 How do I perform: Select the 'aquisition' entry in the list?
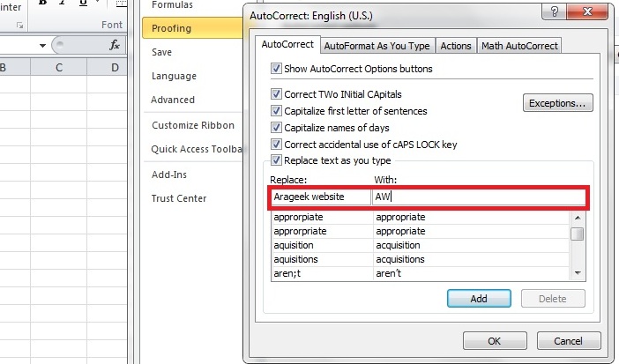point(298,245)
